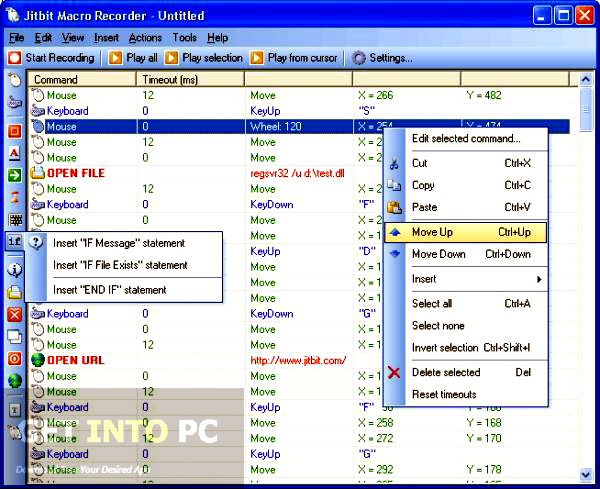Click the letter A text sidebar icon

[x=15, y=153]
